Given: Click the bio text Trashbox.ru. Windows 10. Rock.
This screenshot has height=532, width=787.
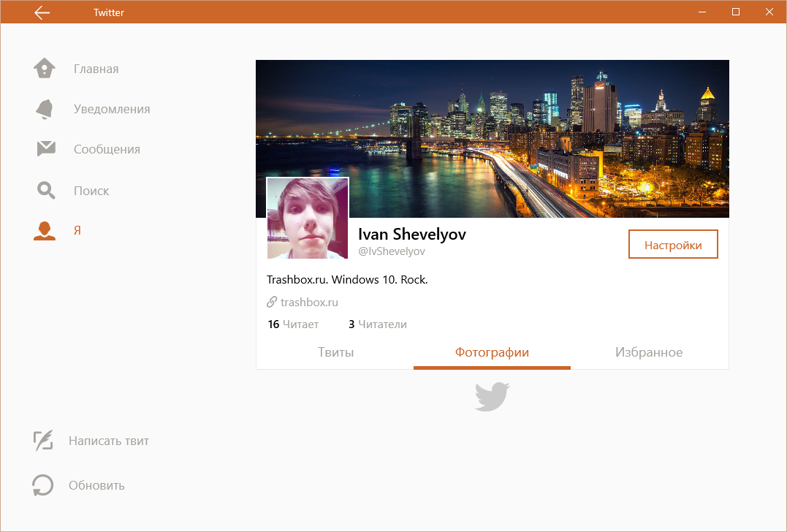Looking at the screenshot, I should point(347,280).
